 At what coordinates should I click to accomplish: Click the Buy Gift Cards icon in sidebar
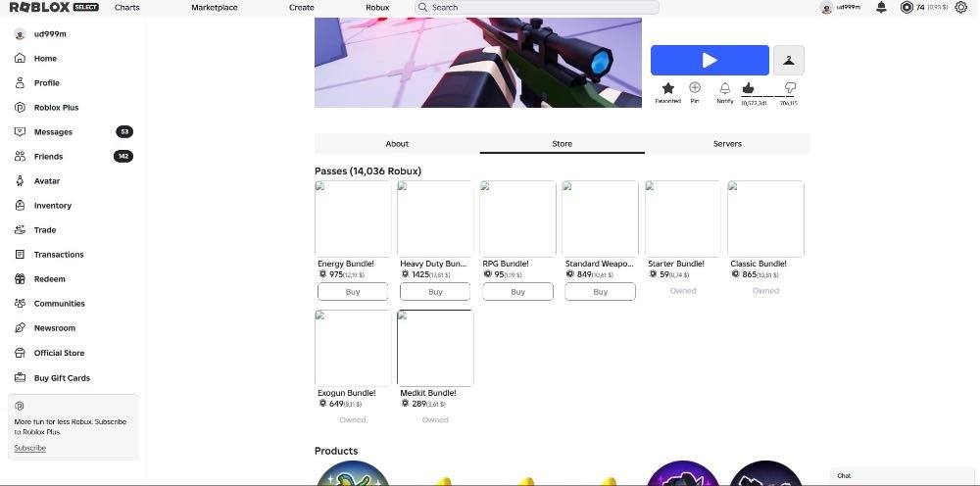[20, 378]
